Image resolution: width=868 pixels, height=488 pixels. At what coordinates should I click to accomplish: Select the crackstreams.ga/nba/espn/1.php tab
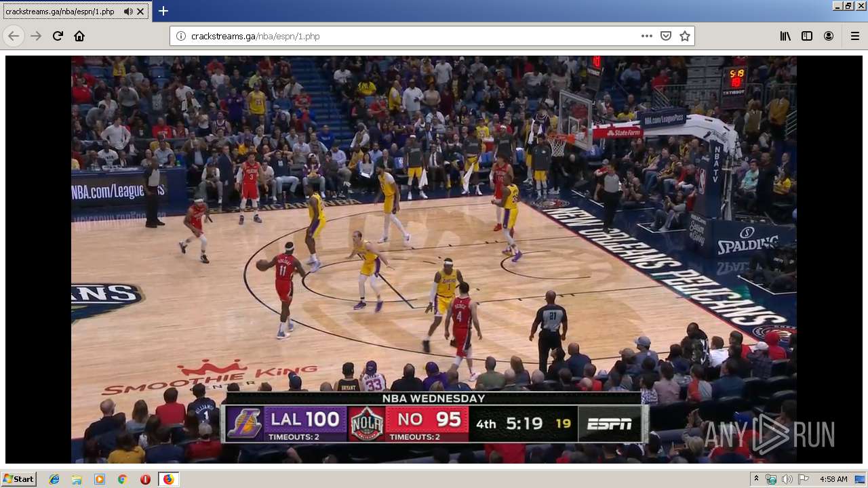75,12
